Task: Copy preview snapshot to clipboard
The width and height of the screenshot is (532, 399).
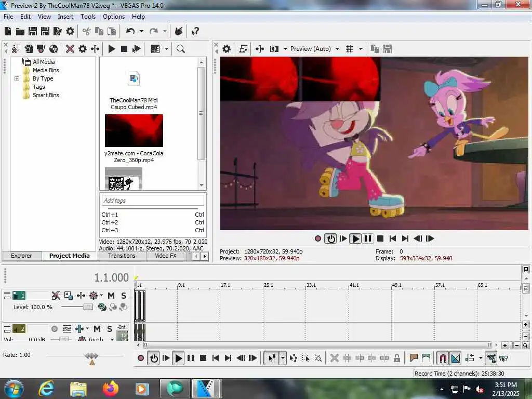Action: pos(375,49)
